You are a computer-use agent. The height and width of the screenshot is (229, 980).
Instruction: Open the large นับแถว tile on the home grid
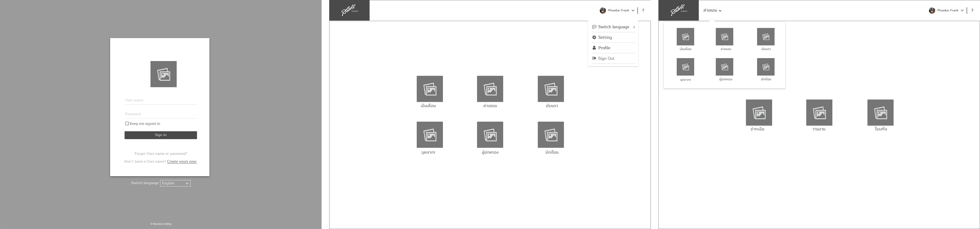point(550,89)
